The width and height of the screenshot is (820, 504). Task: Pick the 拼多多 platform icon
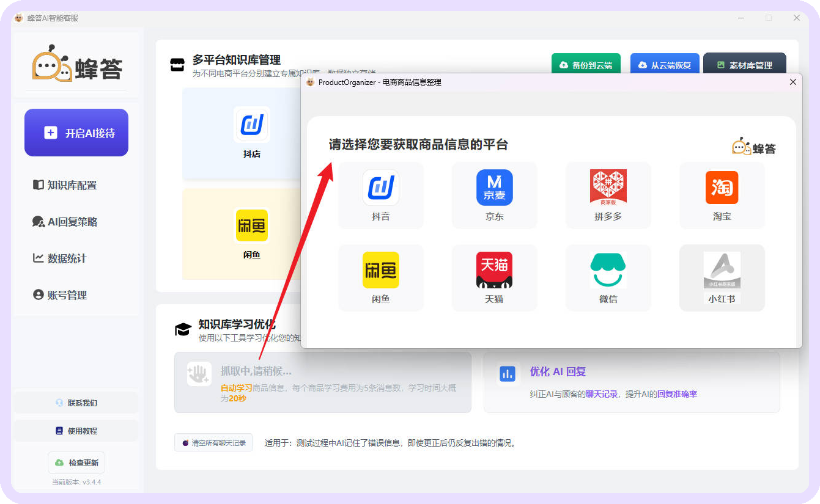(x=608, y=188)
